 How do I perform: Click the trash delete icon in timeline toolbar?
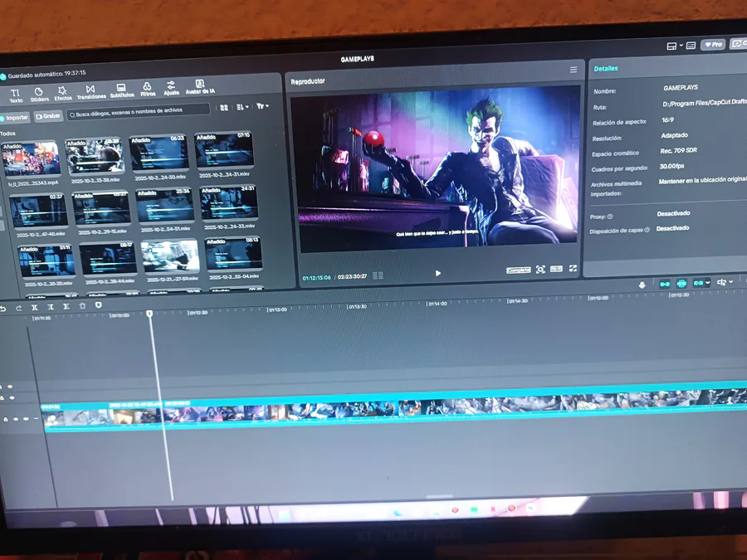click(82, 305)
